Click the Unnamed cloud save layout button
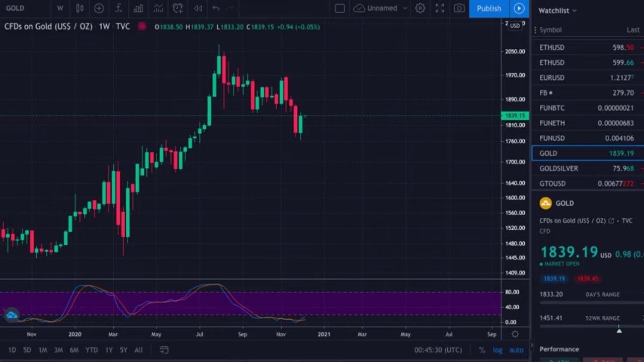This screenshot has width=644, height=362. (x=375, y=8)
